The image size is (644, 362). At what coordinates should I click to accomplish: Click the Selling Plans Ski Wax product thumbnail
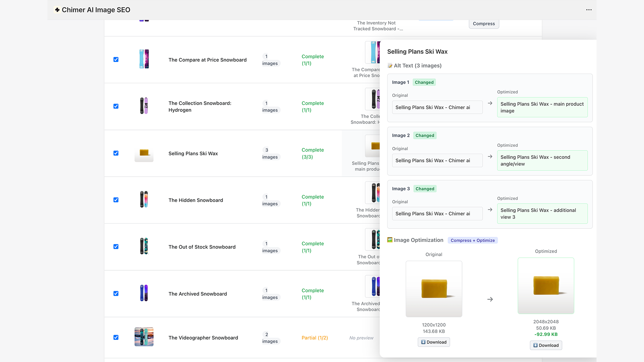(144, 153)
